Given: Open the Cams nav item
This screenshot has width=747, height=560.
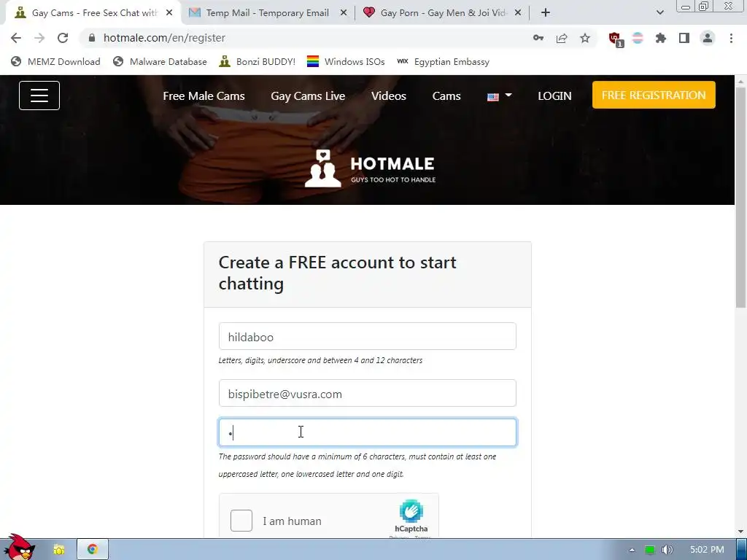Looking at the screenshot, I should (x=446, y=96).
